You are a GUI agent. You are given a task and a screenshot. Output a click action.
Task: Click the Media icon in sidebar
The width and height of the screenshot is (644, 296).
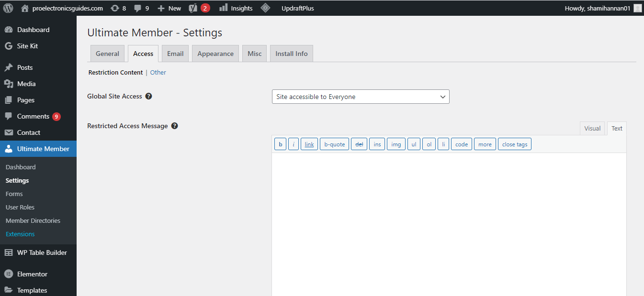coord(9,84)
